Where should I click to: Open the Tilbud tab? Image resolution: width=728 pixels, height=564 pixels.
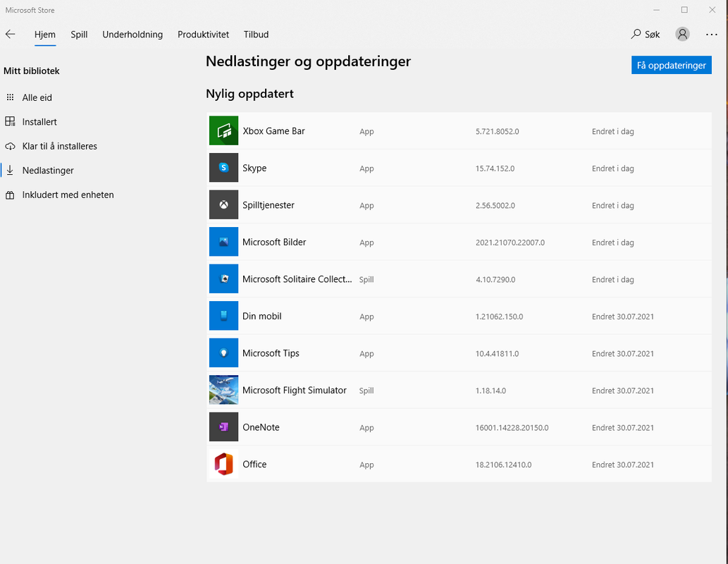click(x=256, y=35)
